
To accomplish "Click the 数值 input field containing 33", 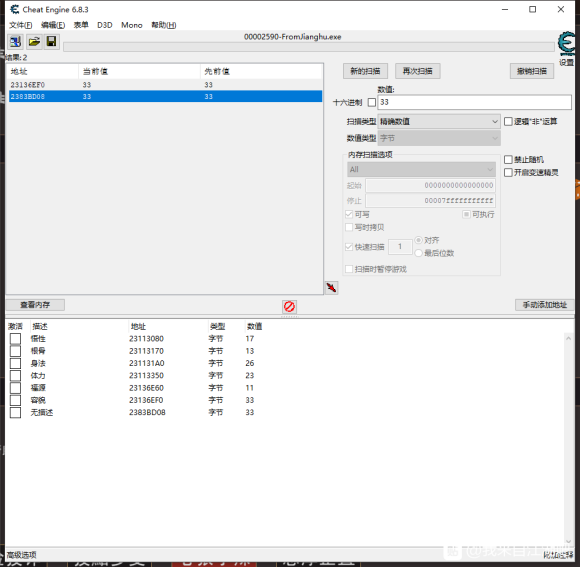I will (x=475, y=102).
